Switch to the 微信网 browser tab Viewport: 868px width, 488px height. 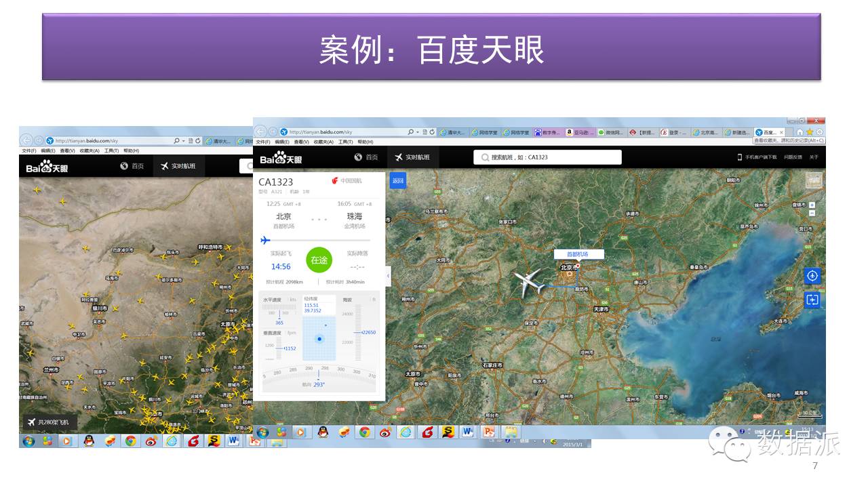[612, 132]
